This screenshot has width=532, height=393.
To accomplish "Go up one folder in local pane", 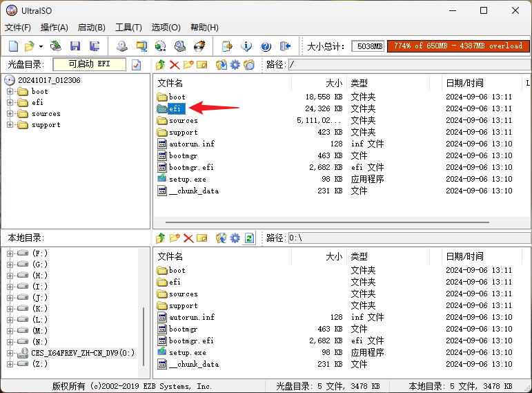I will click(161, 238).
